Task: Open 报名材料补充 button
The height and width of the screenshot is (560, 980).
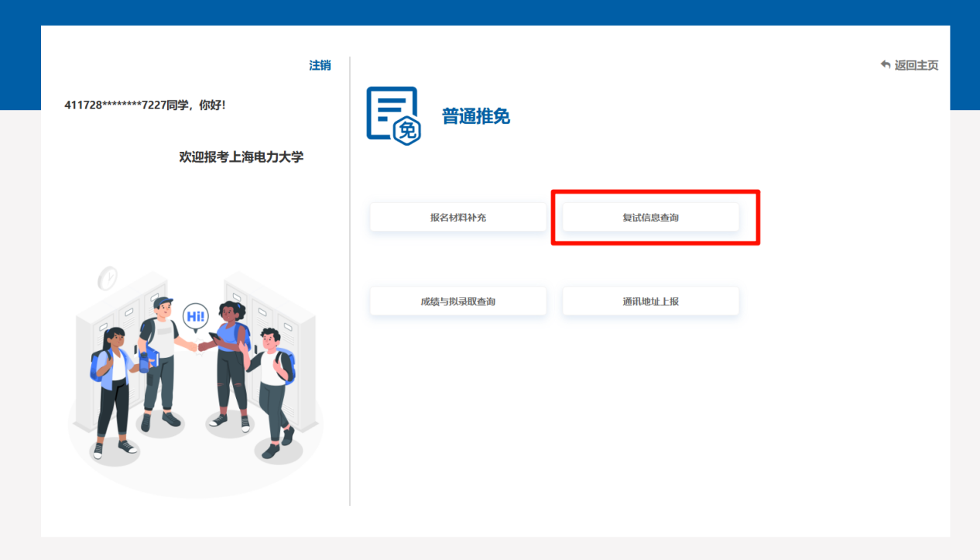Action: pos(458,218)
